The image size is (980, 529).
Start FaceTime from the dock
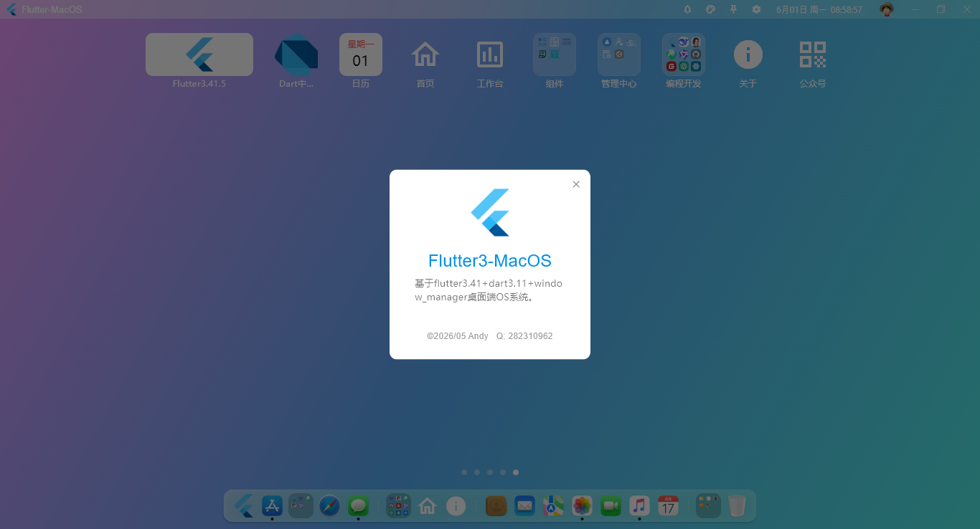[611, 506]
